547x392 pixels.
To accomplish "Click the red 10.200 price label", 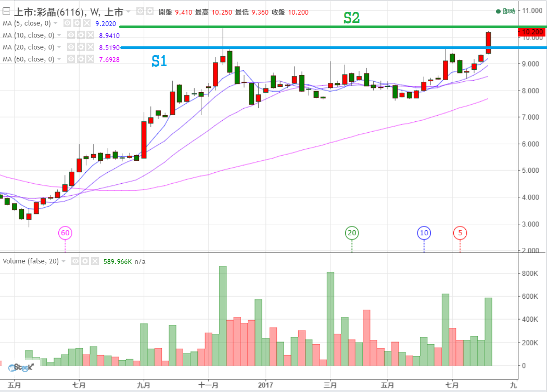I will pos(532,32).
